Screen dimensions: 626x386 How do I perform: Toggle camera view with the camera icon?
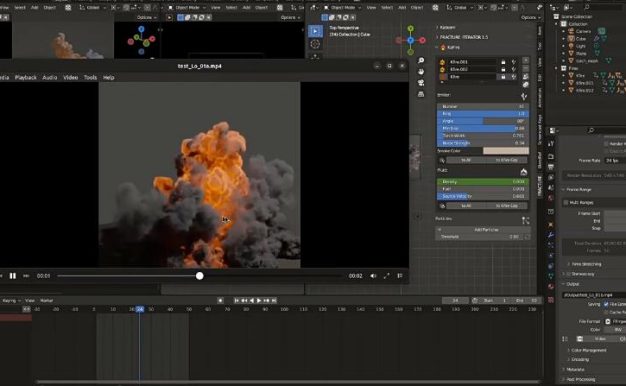(x=421, y=83)
